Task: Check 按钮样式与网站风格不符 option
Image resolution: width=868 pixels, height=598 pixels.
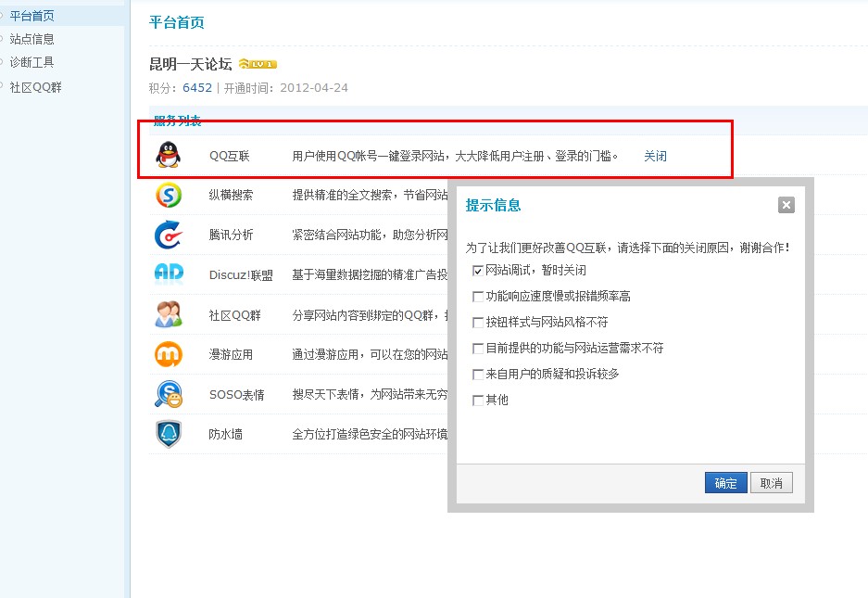Action: point(478,323)
